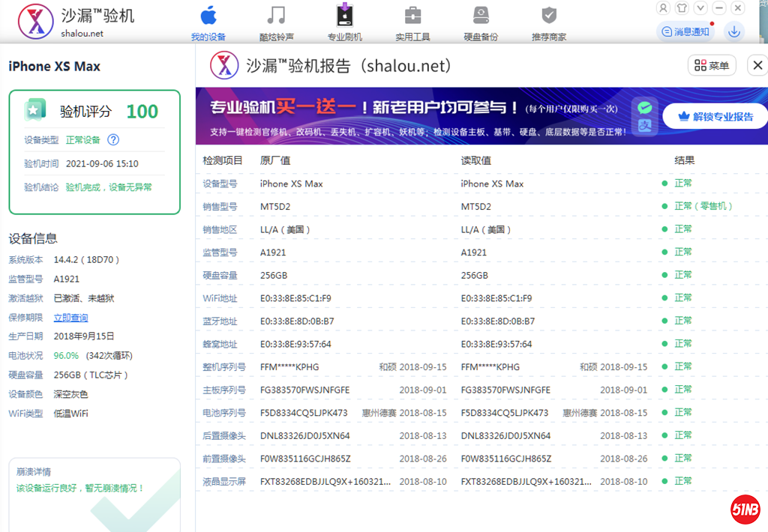The width and height of the screenshot is (768, 532).
Task: Close the 验机报告 report panel
Action: 757,66
